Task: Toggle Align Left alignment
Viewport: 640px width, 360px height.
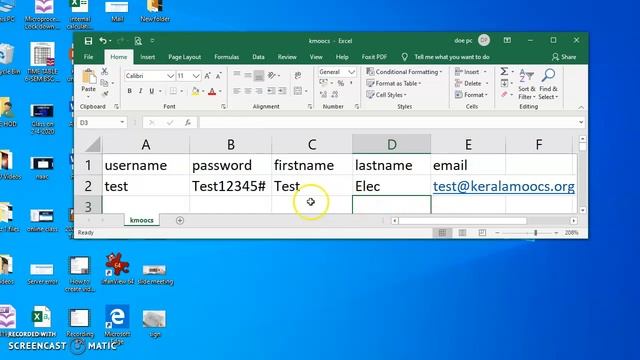Action: point(237,91)
